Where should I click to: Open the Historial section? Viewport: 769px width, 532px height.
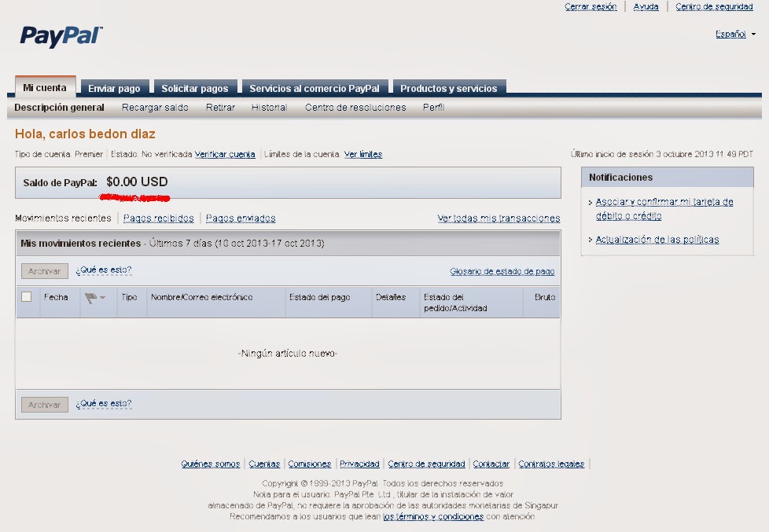[x=269, y=108]
